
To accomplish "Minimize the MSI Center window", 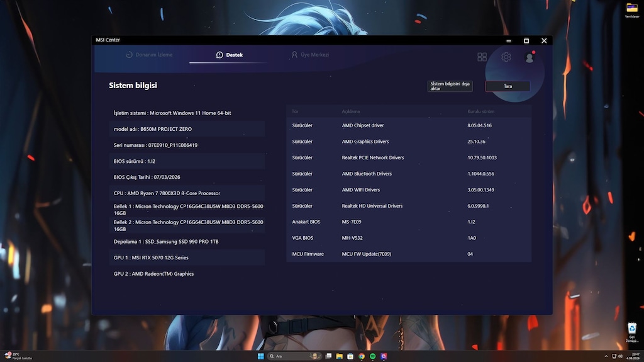I will click(509, 40).
